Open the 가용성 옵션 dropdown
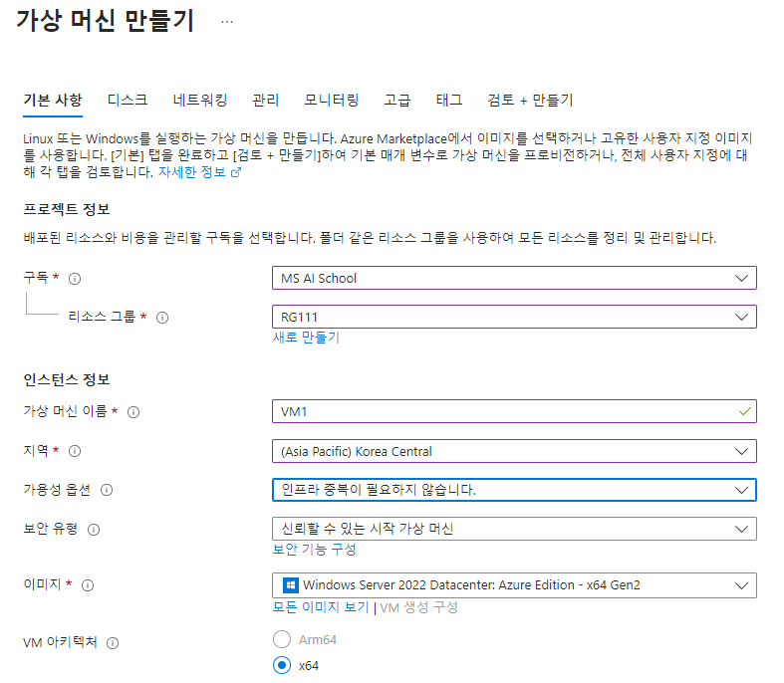The width and height of the screenshot is (784, 683). [514, 490]
